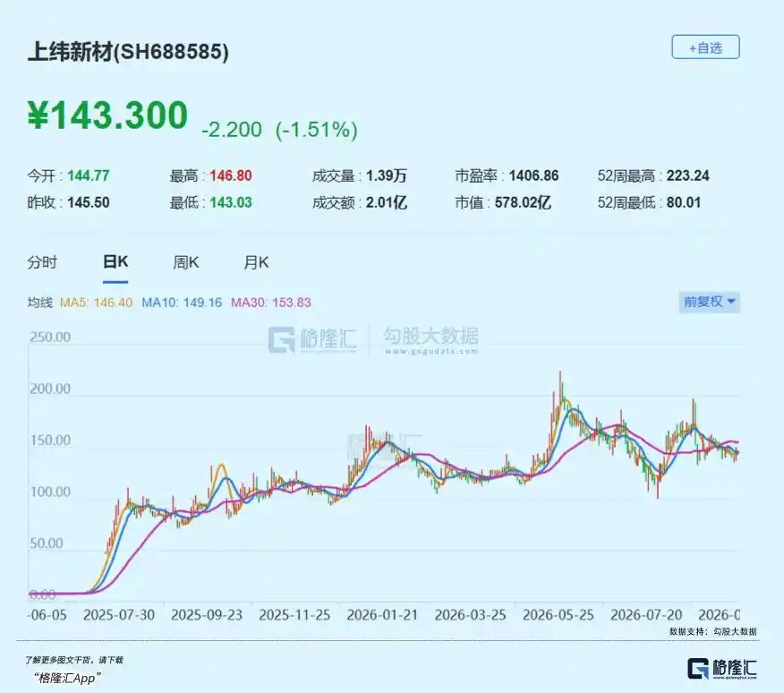Open the 月K chart tab
Viewport: 784px width, 693px height.
tap(256, 262)
